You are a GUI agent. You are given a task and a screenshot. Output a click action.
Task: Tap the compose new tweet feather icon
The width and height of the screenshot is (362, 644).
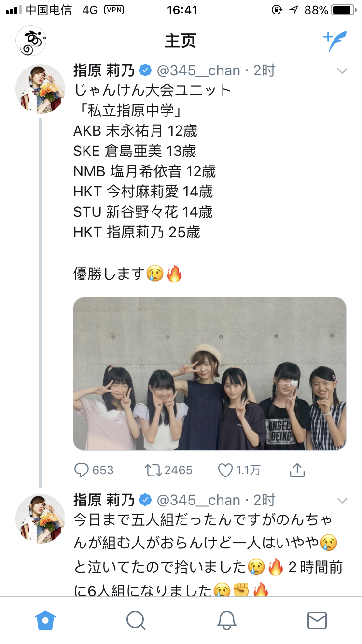[x=335, y=42]
